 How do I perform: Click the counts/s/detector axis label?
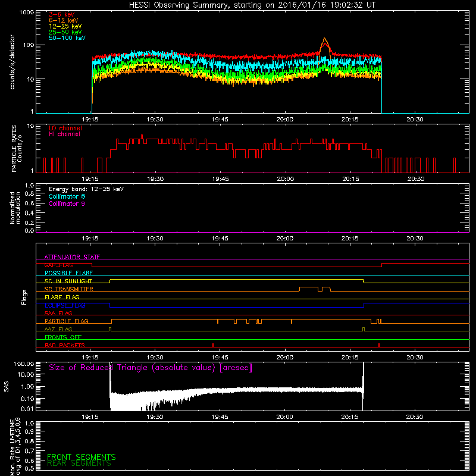(12, 62)
